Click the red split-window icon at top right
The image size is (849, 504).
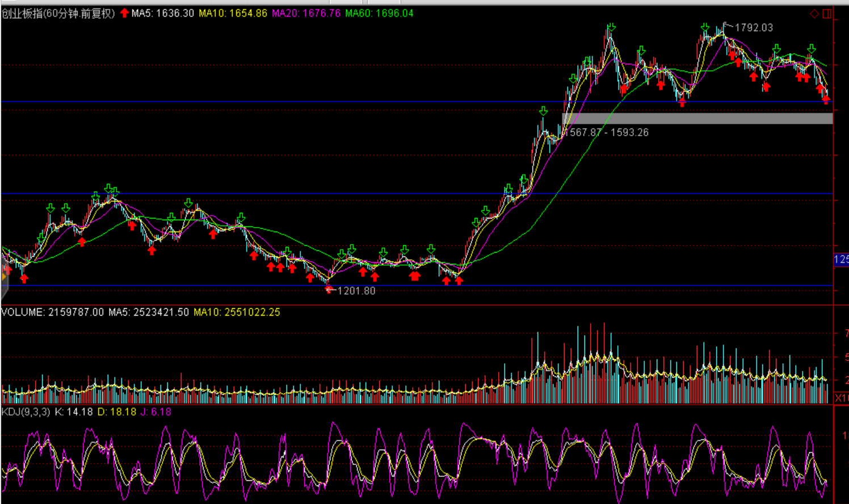pyautogui.click(x=827, y=14)
